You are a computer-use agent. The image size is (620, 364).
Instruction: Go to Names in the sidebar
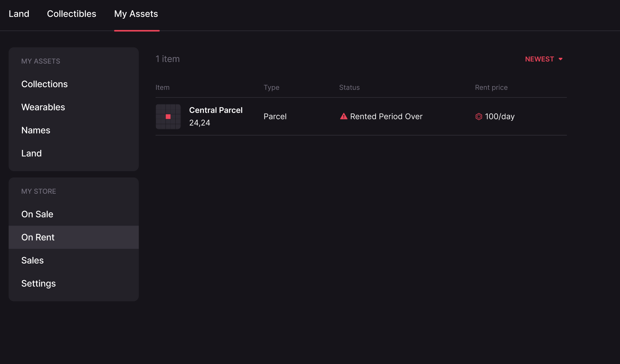[x=36, y=130]
